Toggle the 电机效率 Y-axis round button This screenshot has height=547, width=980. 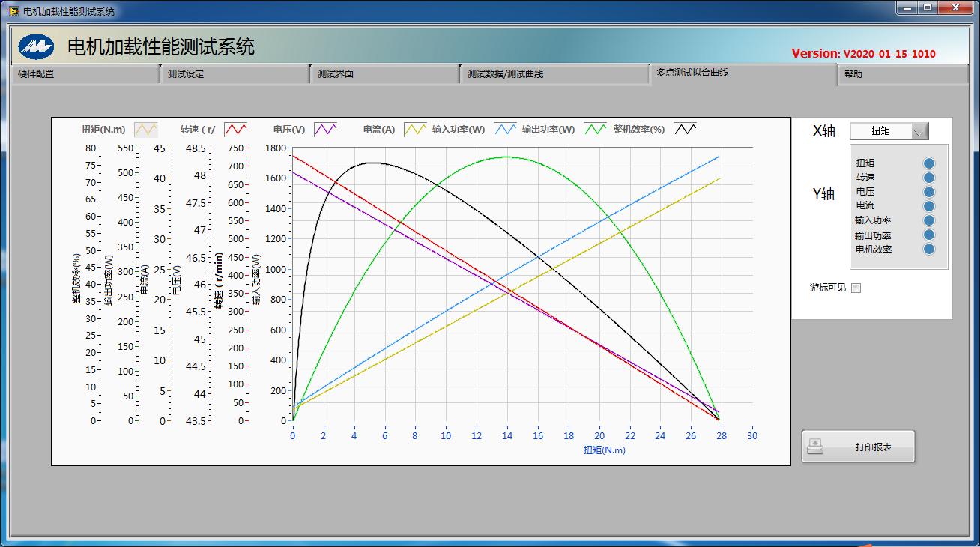click(x=929, y=249)
